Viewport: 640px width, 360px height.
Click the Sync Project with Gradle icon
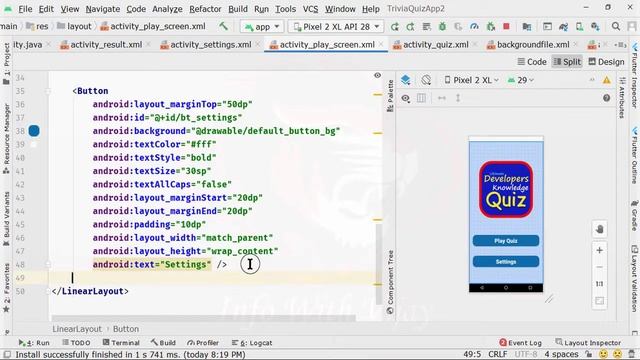[563, 27]
